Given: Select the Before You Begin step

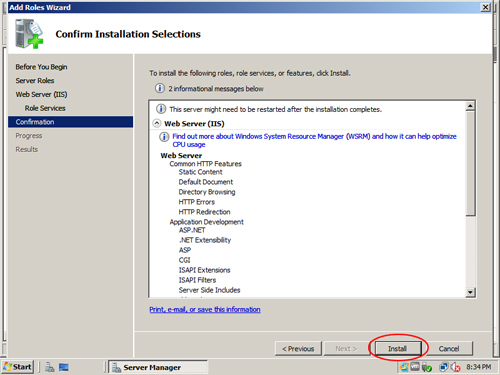Looking at the screenshot, I should point(41,67).
